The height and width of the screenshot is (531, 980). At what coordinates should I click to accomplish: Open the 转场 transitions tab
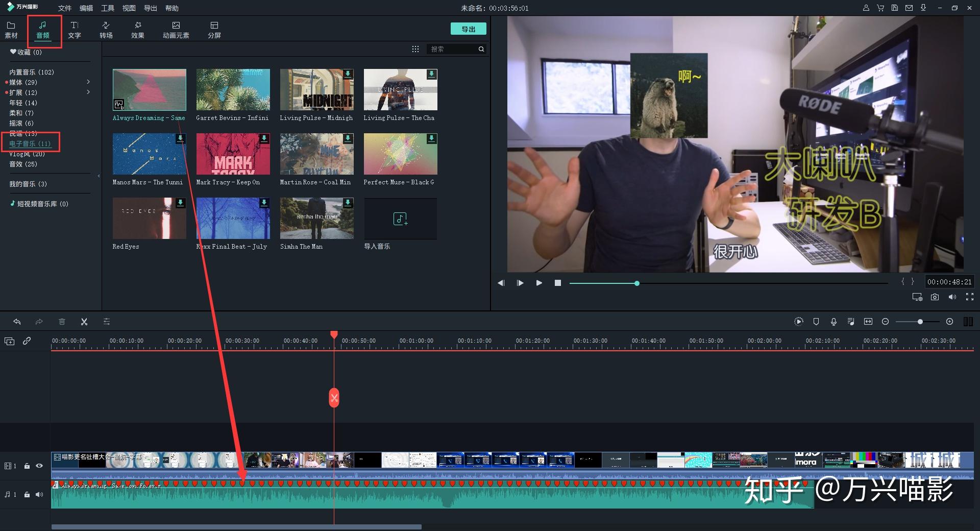point(106,30)
